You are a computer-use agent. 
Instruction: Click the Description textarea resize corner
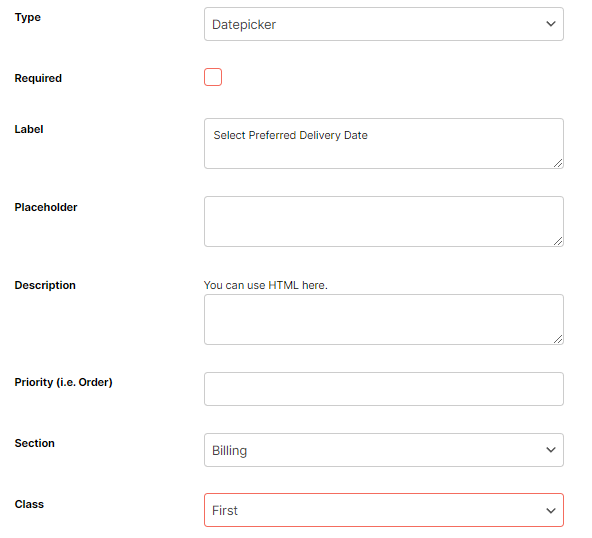558,339
